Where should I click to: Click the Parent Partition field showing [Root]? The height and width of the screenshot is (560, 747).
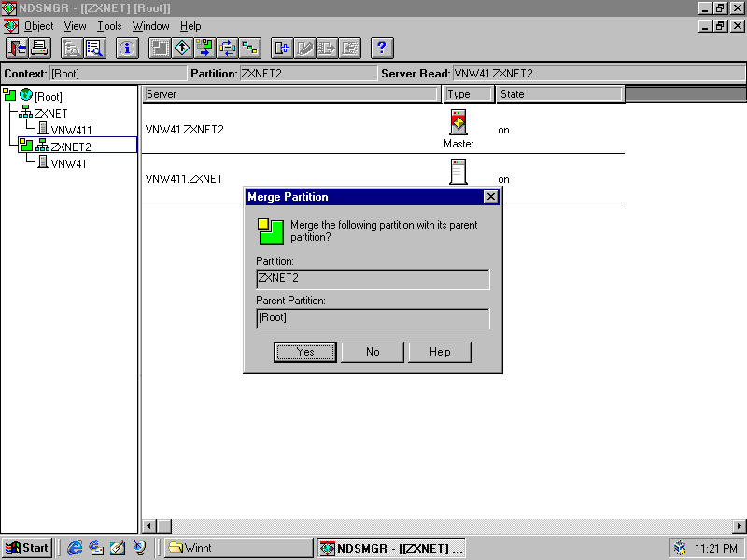click(x=373, y=318)
